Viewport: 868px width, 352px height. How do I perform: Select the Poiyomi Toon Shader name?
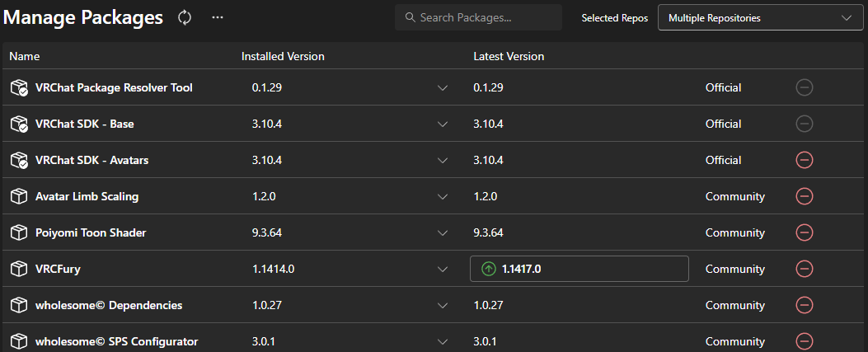coord(91,232)
